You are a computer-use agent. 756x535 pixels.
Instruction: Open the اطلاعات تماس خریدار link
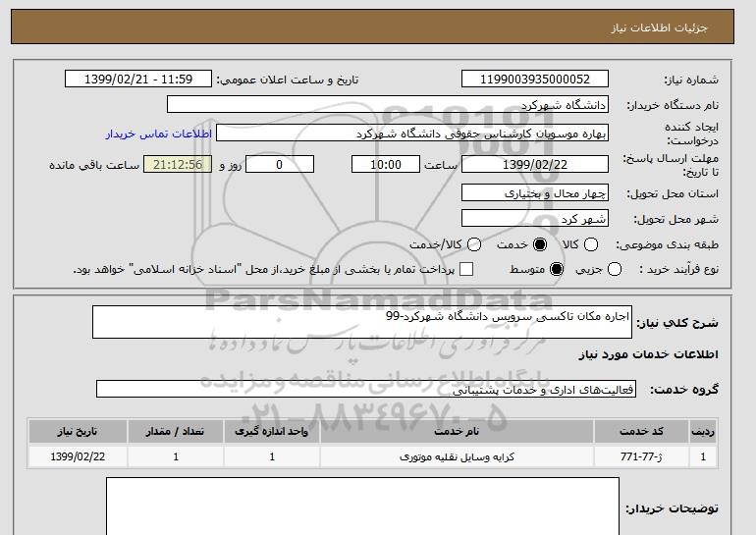click(x=159, y=134)
